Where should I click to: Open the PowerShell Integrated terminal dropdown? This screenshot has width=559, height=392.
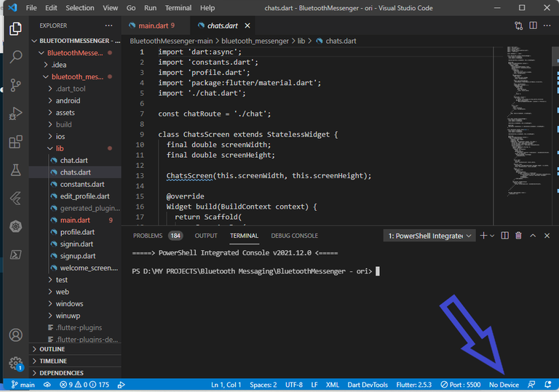tap(429, 236)
